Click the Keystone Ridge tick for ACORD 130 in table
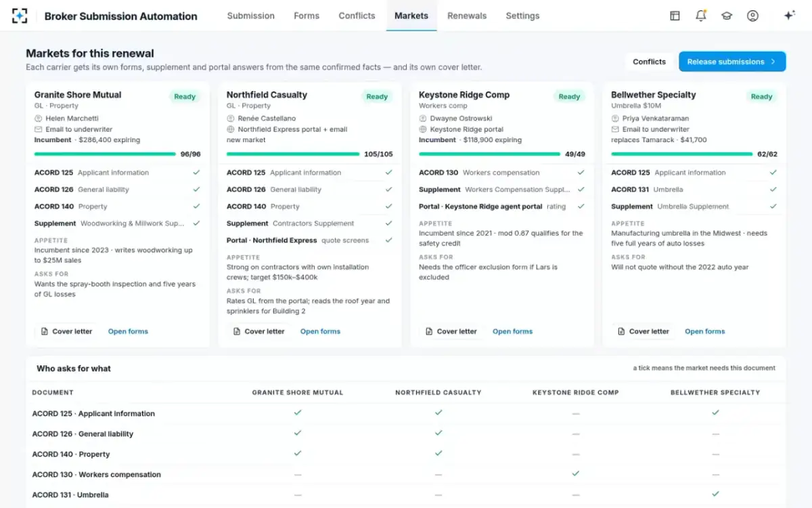The image size is (812, 508). [x=576, y=473]
